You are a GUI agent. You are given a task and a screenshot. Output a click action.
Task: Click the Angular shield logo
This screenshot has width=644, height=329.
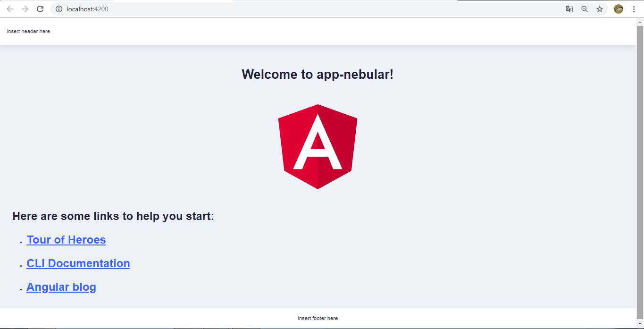[x=318, y=146]
